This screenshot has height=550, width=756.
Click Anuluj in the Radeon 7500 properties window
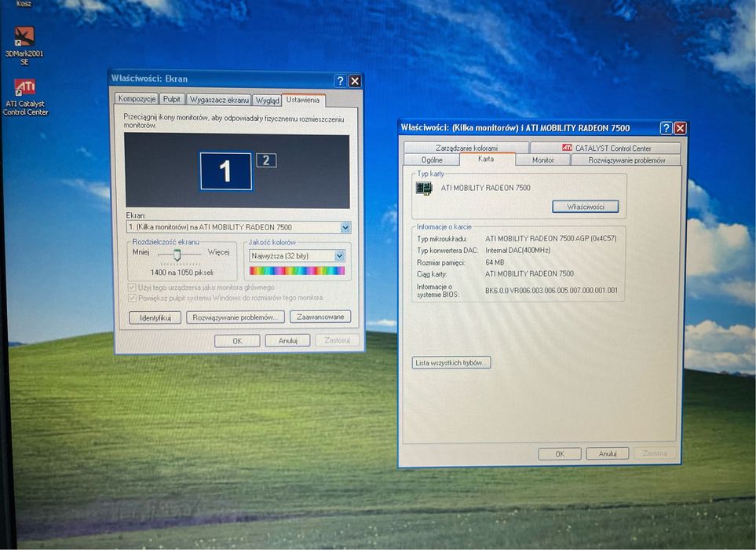608,453
